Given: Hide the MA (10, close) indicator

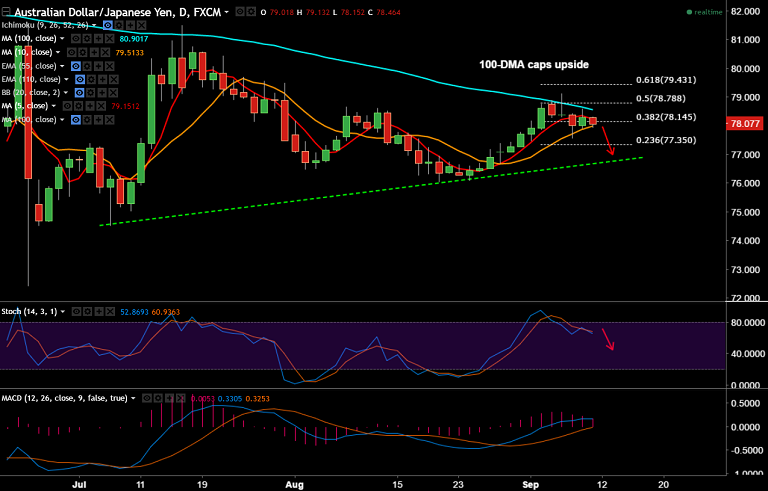Looking at the screenshot, I should 72,52.
